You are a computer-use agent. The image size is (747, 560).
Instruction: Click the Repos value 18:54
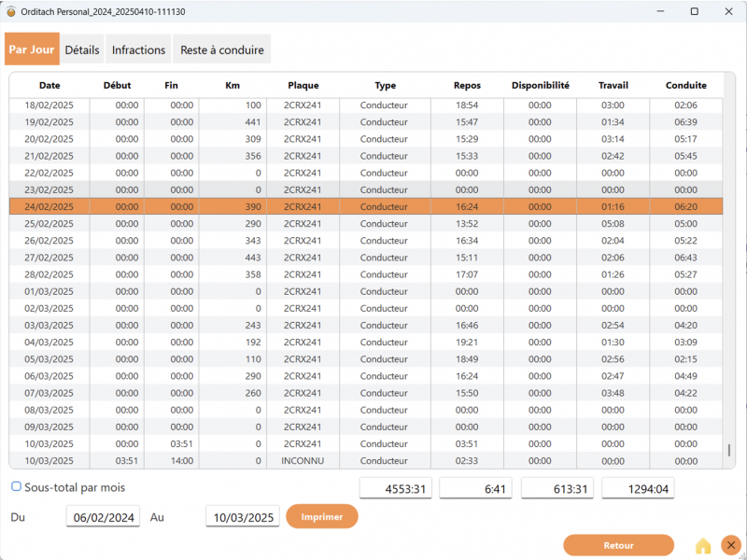tap(467, 105)
